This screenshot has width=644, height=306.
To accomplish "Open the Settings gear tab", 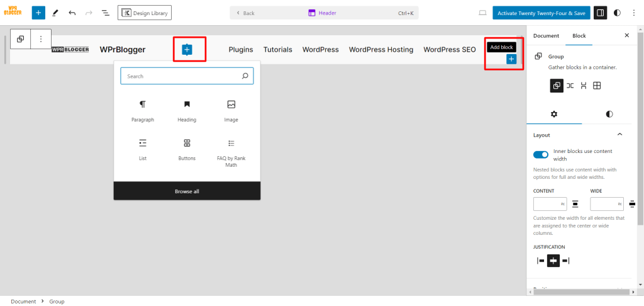I will 554,114.
